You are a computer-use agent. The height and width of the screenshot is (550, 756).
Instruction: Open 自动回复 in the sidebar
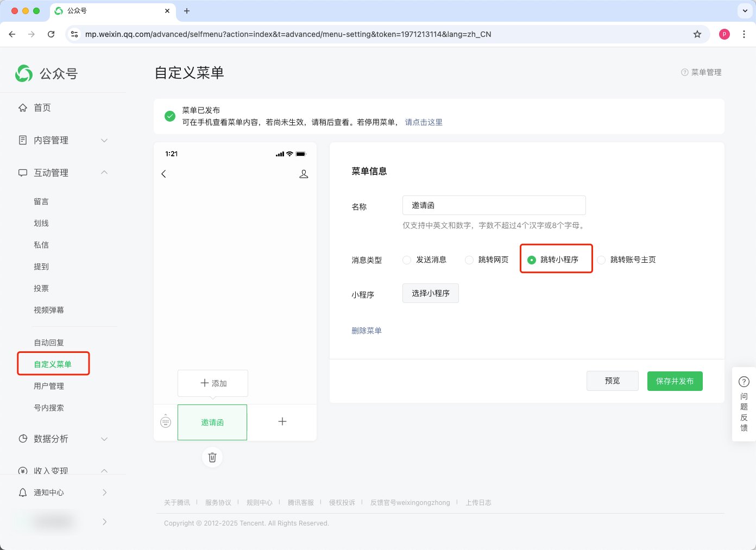49,343
